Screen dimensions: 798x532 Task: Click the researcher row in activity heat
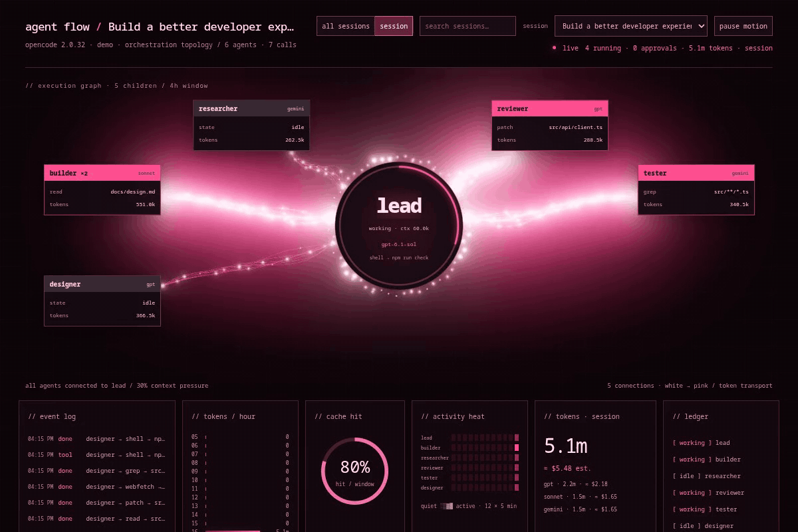click(x=469, y=458)
